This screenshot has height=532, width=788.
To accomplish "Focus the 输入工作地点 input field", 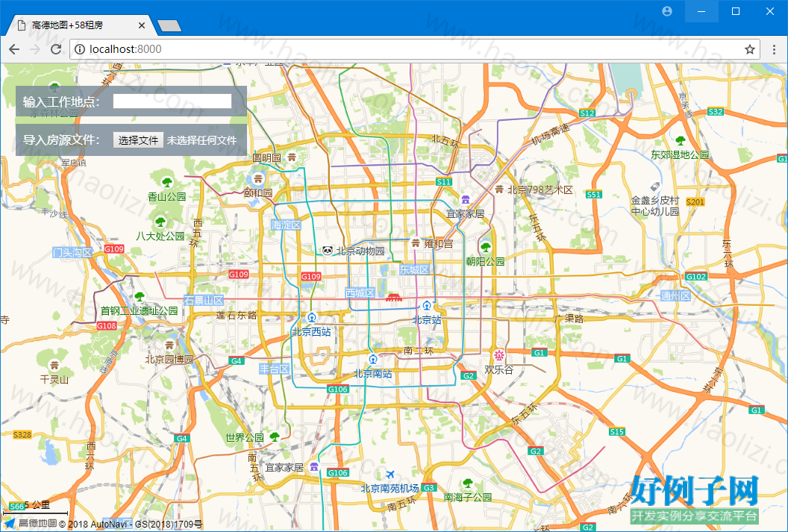I will (x=172, y=101).
